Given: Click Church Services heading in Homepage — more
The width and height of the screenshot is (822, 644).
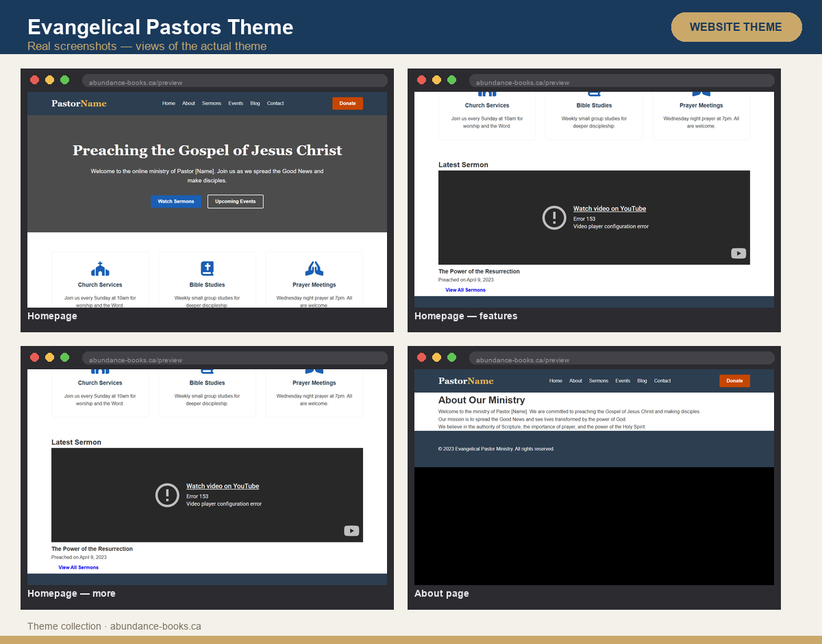Looking at the screenshot, I should tap(100, 383).
